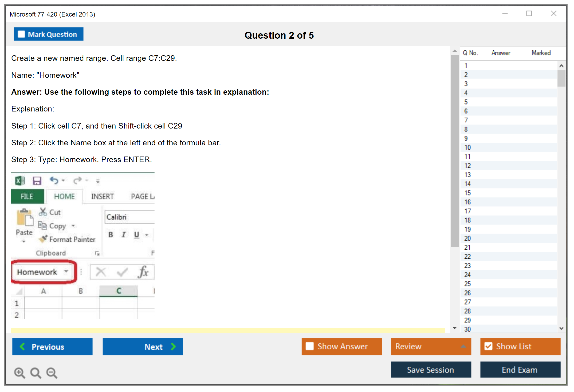Click the reset zoom magnifier icon
The image size is (574, 392).
tap(36, 373)
